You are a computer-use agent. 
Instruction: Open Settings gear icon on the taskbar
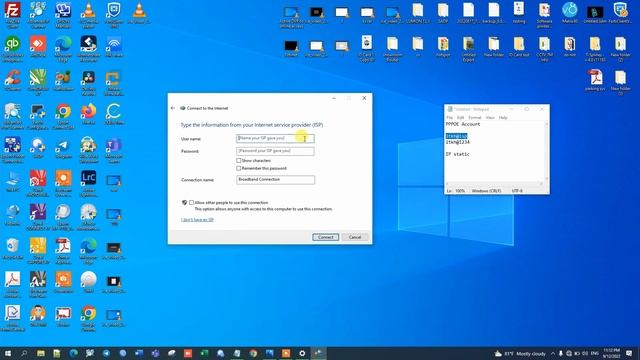click(302, 353)
